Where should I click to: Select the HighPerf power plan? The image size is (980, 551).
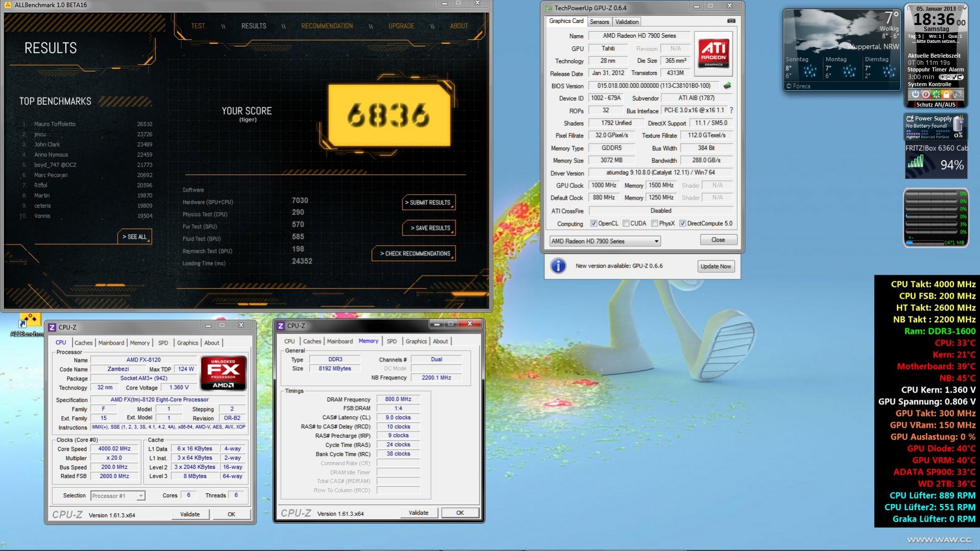click(912, 137)
